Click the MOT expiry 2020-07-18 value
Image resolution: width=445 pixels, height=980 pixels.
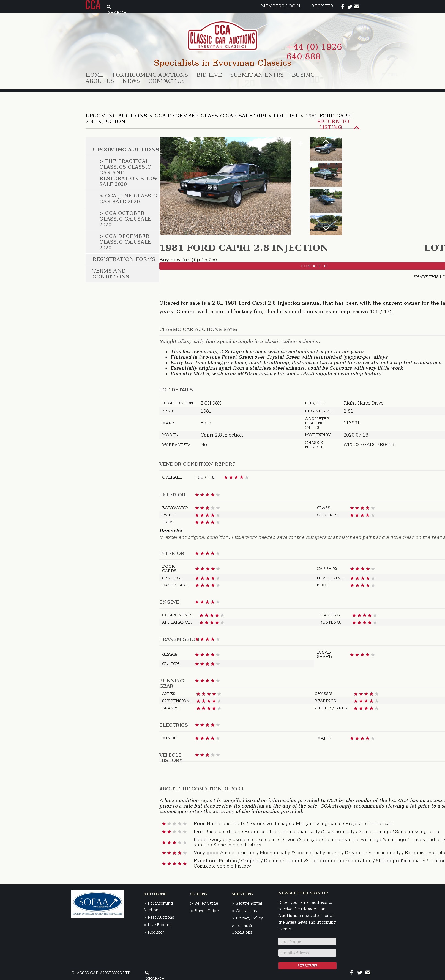[x=356, y=435]
